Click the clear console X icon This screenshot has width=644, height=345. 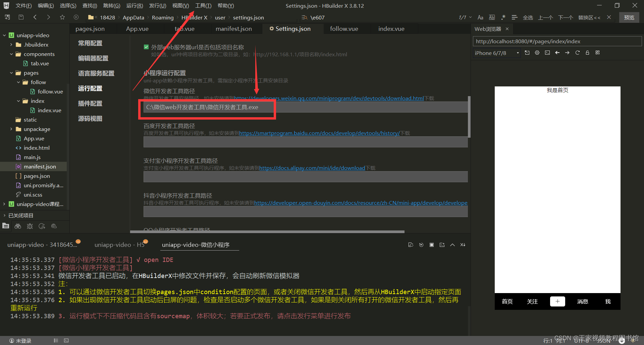click(x=463, y=245)
